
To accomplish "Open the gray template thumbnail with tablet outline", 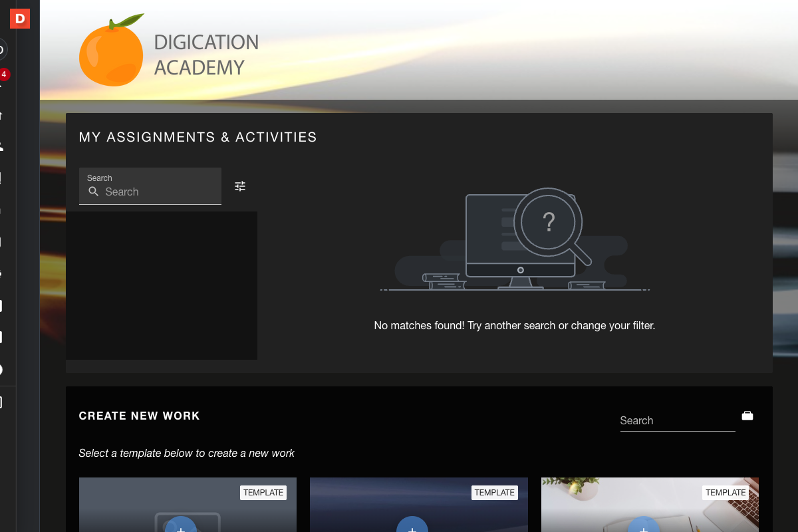I will 188,505.
